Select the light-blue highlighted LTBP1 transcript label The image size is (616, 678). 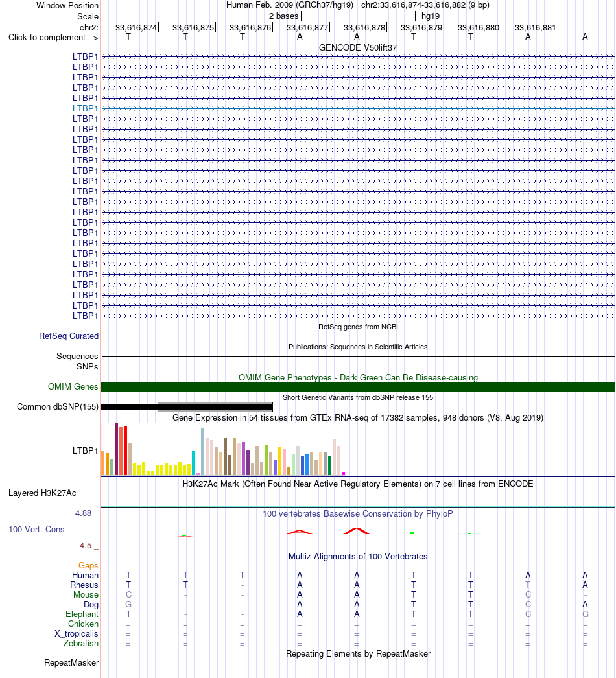pos(85,108)
